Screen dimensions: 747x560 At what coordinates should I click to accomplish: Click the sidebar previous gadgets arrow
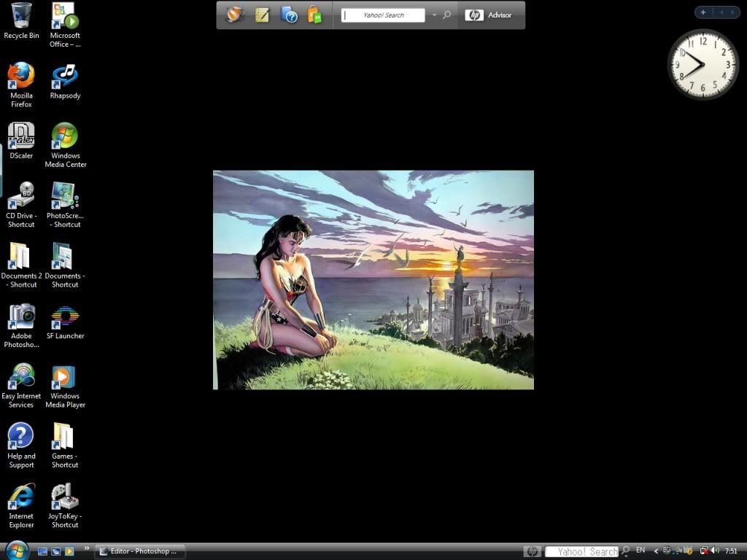[x=721, y=12]
